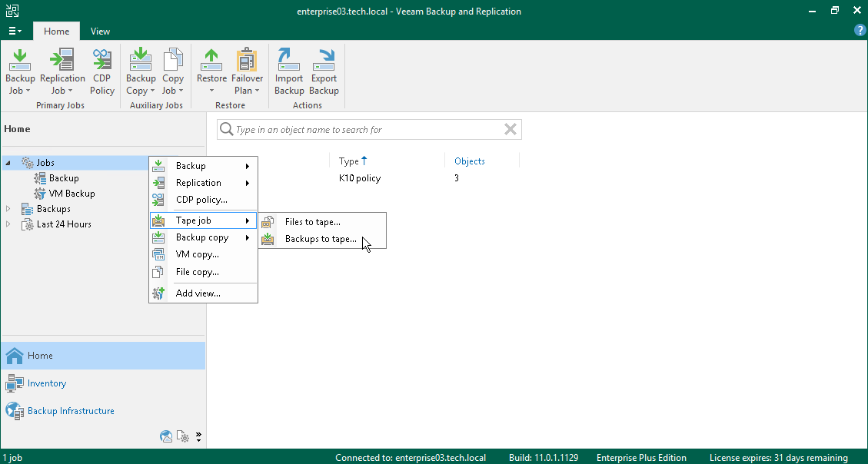Click the Backup Job ribbon icon
Image resolution: width=868 pixels, height=464 pixels.
pos(20,60)
